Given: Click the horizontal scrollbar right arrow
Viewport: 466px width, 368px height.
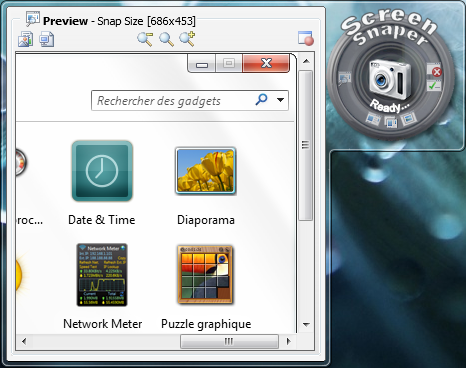Looking at the screenshot, I should coord(288,341).
